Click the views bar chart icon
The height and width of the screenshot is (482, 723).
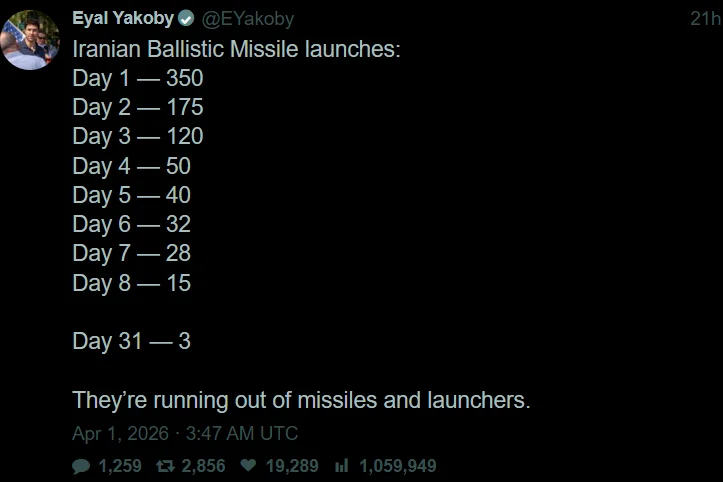340,466
